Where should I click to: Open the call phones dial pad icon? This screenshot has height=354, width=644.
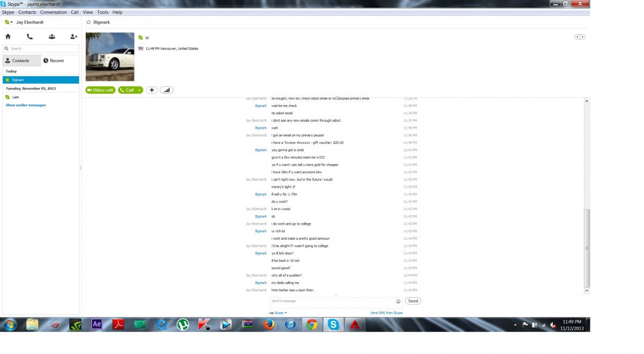[x=30, y=36]
